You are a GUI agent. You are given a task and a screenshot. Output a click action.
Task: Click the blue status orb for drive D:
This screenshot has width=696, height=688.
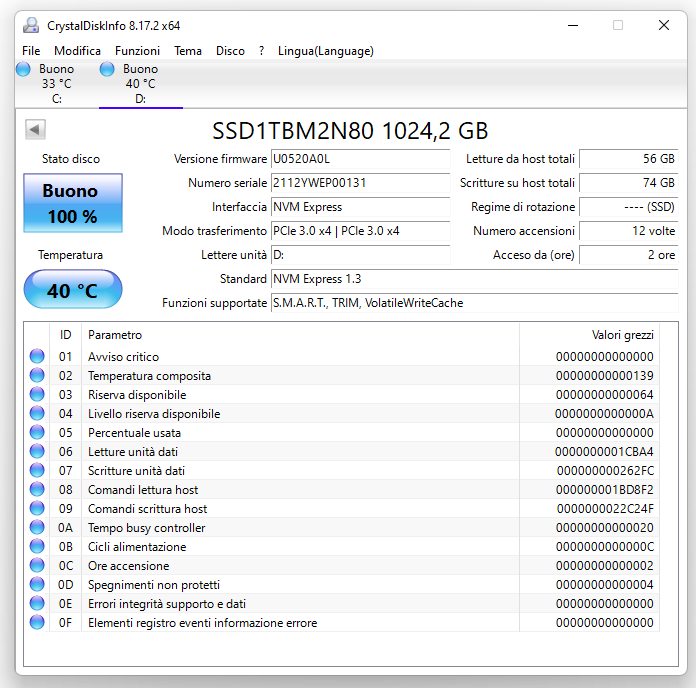(x=107, y=69)
